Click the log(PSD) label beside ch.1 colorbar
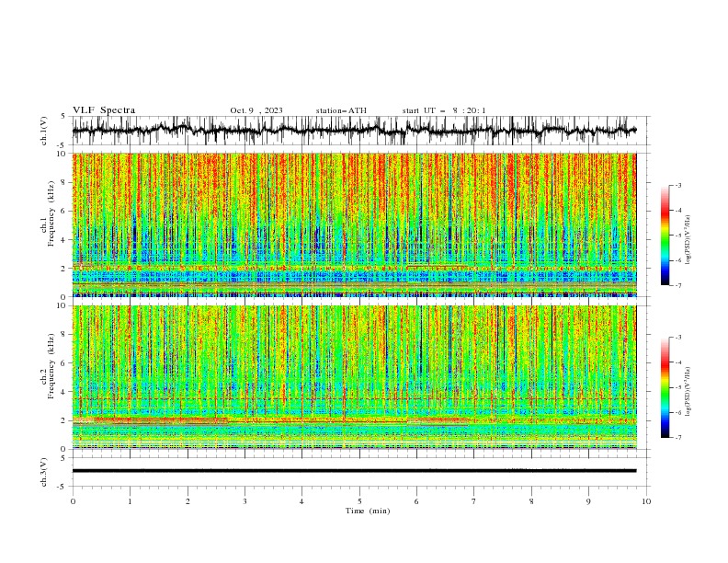Image resolution: width=728 pixels, height=563 pixels. [x=688, y=240]
